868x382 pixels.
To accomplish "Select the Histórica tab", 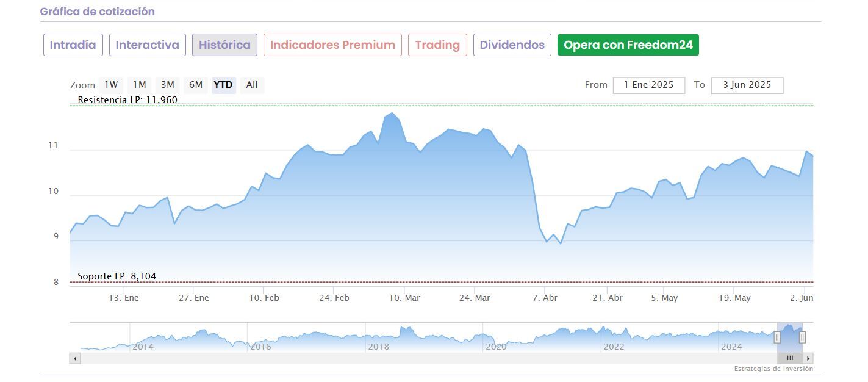I will tap(224, 45).
